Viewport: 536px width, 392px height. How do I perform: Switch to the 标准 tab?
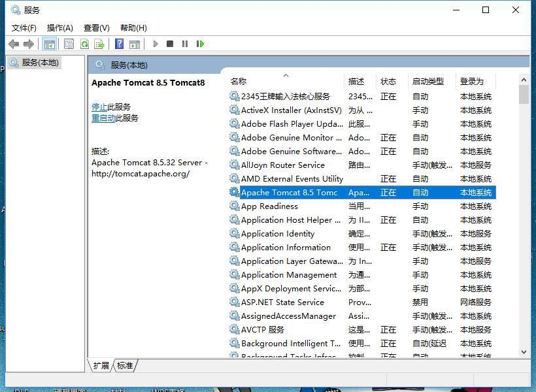[x=125, y=366]
